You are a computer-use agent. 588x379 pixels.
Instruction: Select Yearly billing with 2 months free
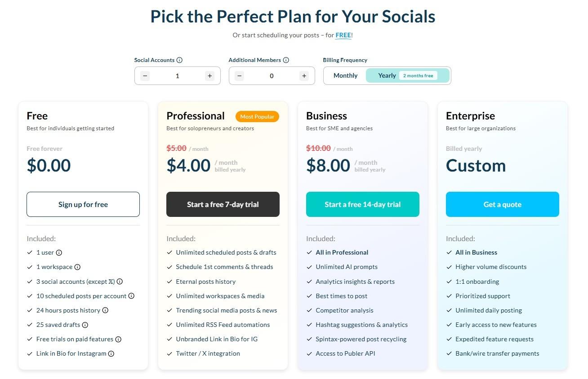[x=387, y=75]
